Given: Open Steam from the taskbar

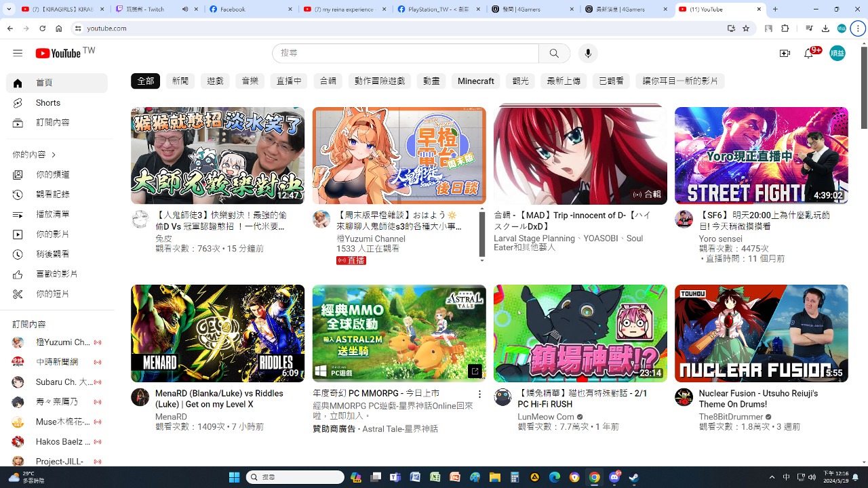Looking at the screenshot, I should pos(634,478).
